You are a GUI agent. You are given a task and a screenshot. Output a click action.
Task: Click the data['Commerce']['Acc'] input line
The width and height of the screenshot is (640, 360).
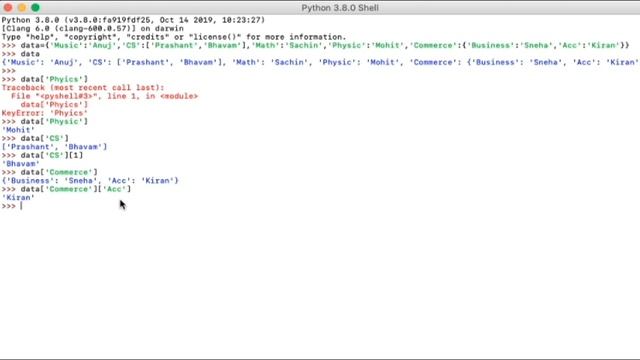tap(66, 189)
